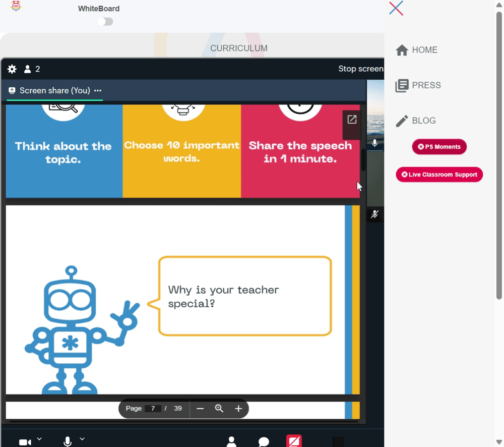
Task: Open the chat bubble icon
Action: [264, 442]
